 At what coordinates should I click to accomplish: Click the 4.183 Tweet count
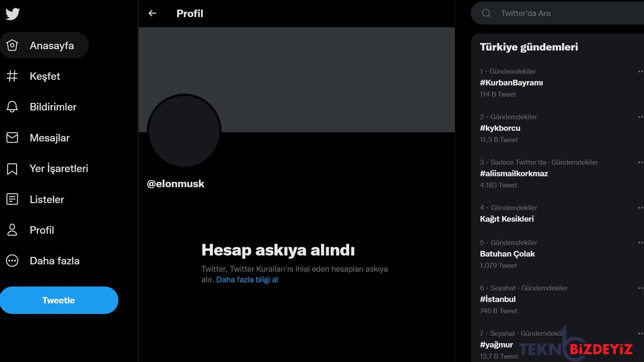click(x=499, y=185)
